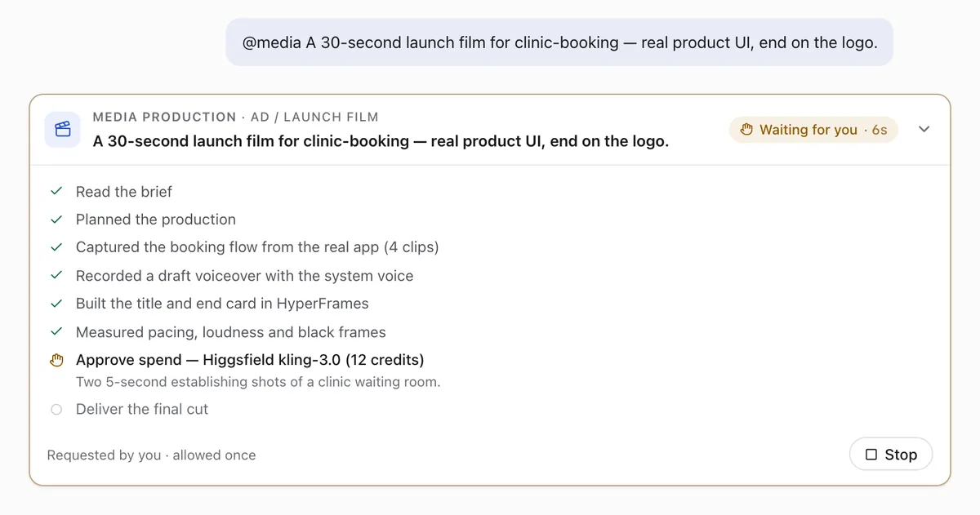The height and width of the screenshot is (515, 980).
Task: Click the card title about 30-second launch film
Action: 381,141
